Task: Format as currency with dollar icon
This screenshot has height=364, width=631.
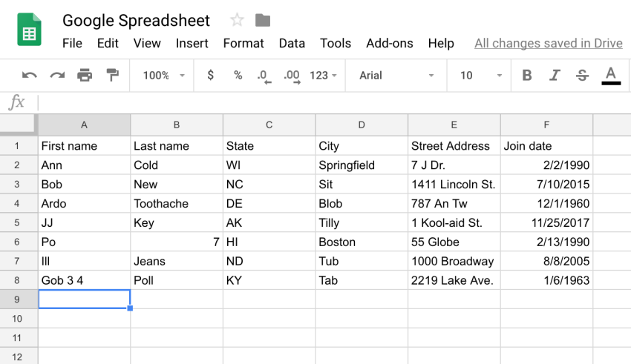Action: (211, 75)
